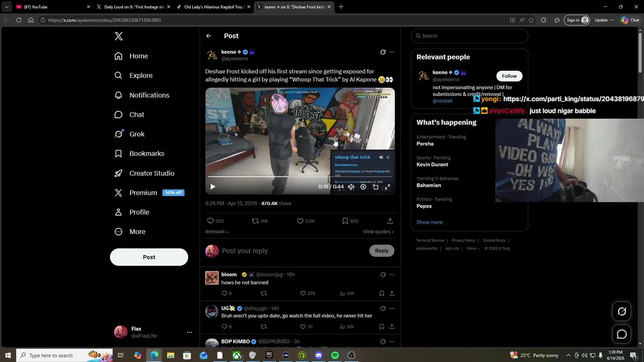Click the Reply button
Image resolution: width=644 pixels, height=362 pixels.
tap(382, 251)
